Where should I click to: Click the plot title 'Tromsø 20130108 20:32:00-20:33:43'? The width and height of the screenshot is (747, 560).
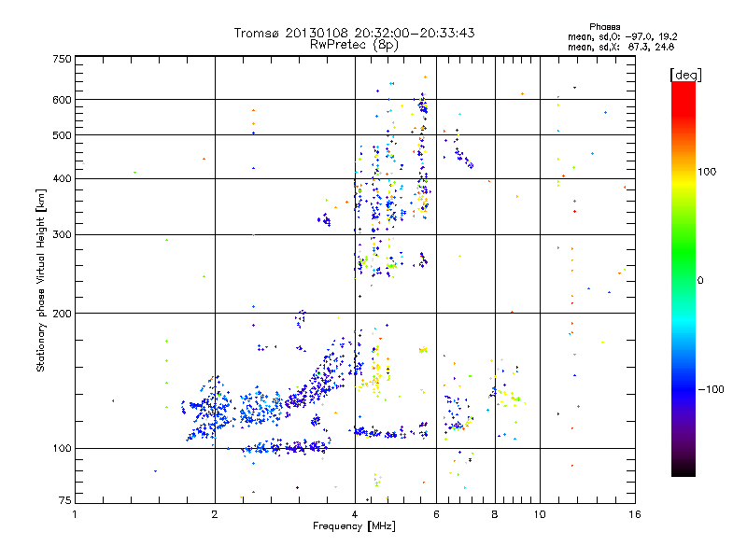pyautogui.click(x=354, y=33)
